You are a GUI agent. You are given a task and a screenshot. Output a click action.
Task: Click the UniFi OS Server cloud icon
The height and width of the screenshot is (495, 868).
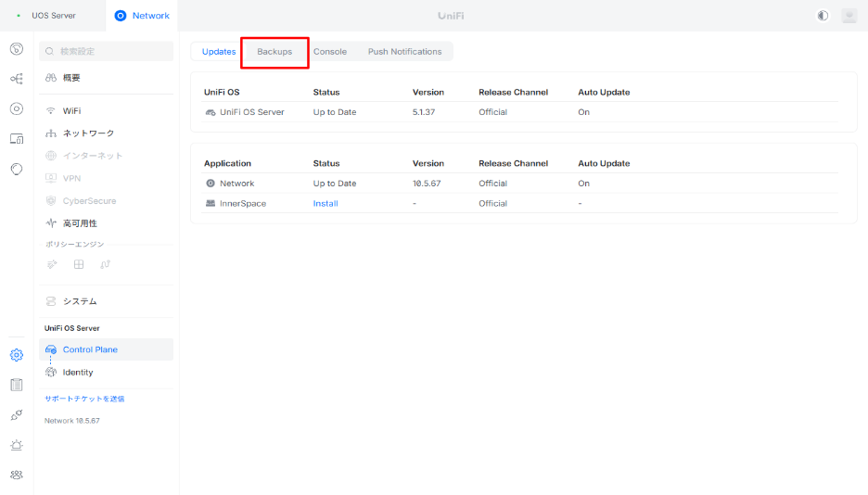(x=211, y=112)
